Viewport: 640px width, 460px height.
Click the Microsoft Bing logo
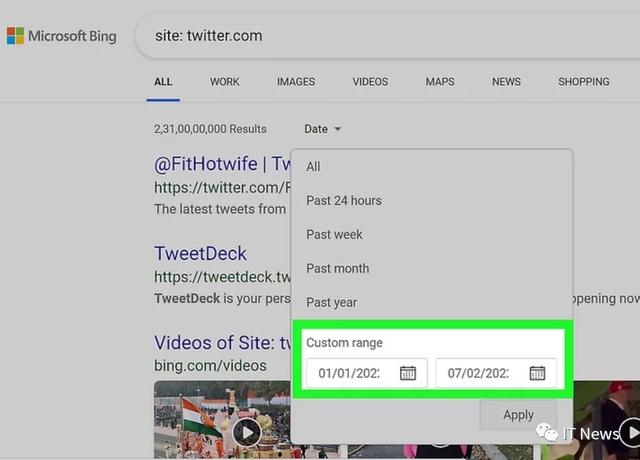[x=61, y=36]
